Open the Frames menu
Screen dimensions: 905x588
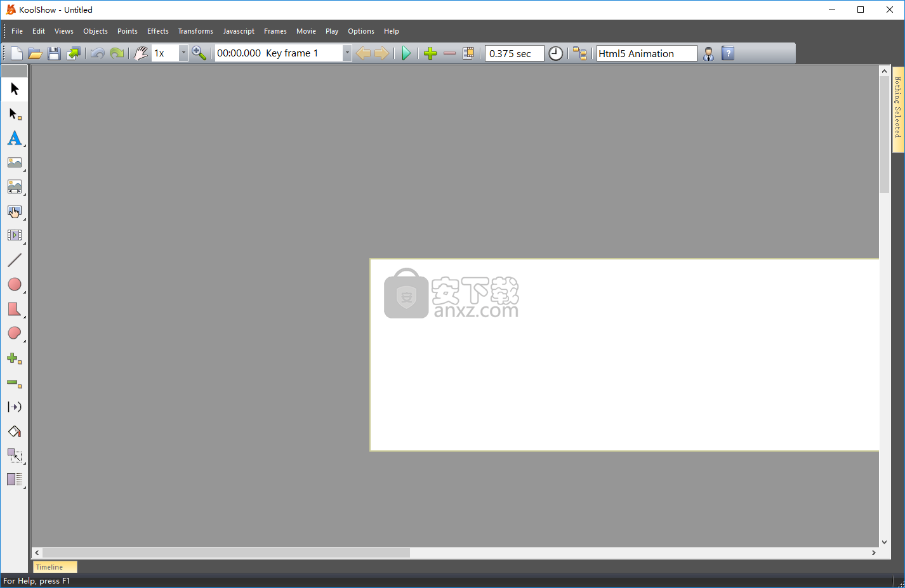(x=275, y=31)
